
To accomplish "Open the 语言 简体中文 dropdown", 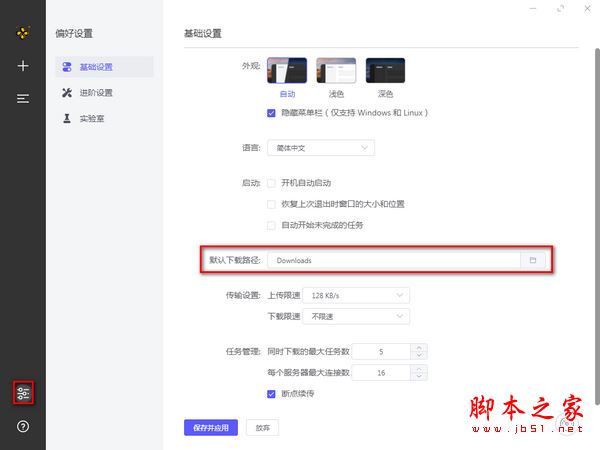I will (321, 148).
